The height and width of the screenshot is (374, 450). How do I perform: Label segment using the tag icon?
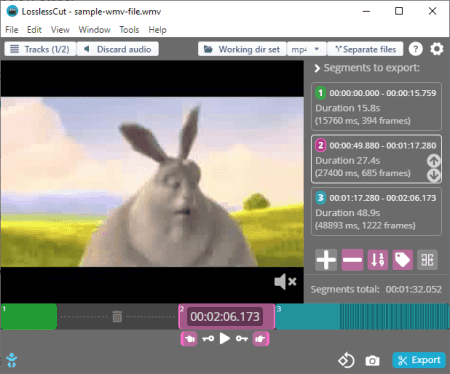tap(403, 260)
